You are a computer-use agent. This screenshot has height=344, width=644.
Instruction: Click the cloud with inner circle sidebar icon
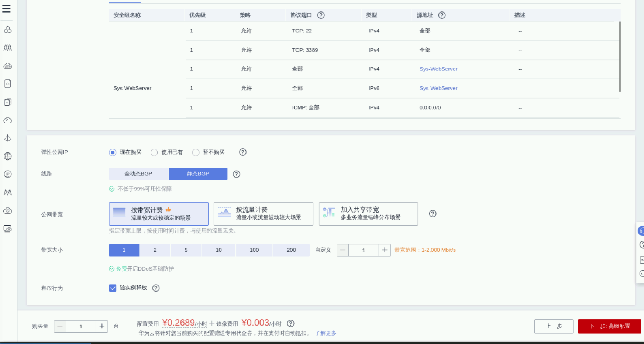click(8, 211)
